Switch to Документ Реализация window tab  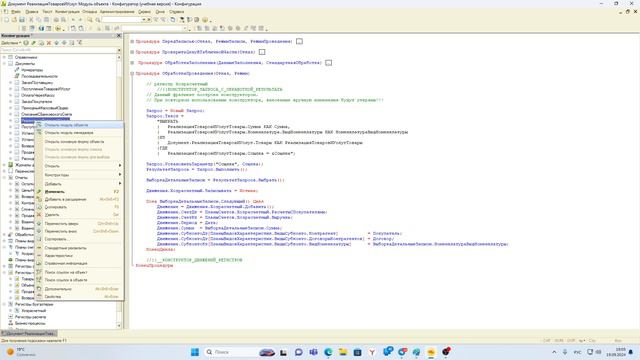click(29, 333)
